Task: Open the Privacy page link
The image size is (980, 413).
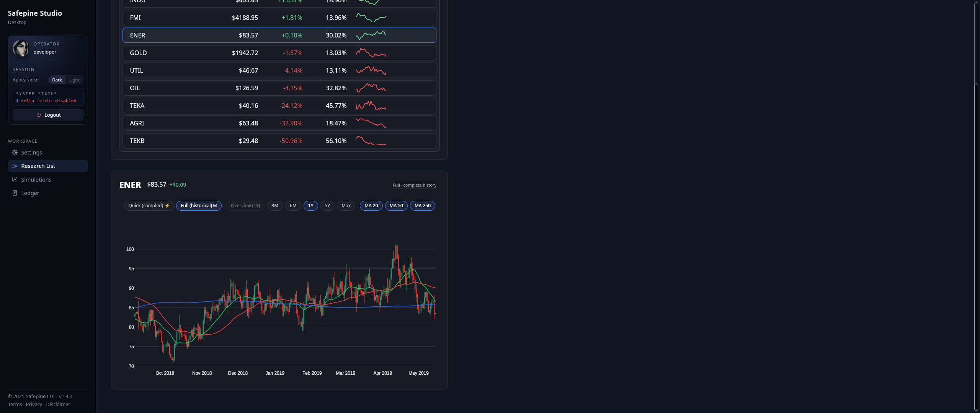Action: (34, 404)
